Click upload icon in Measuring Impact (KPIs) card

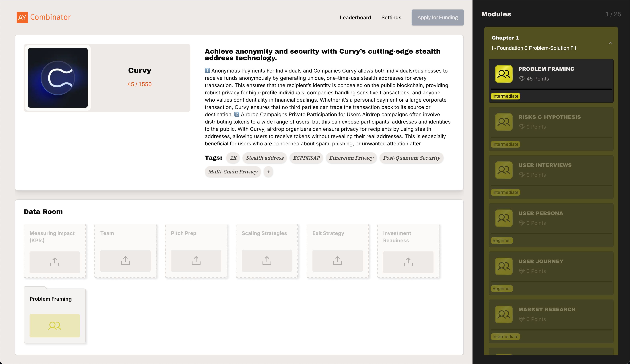coord(55,262)
